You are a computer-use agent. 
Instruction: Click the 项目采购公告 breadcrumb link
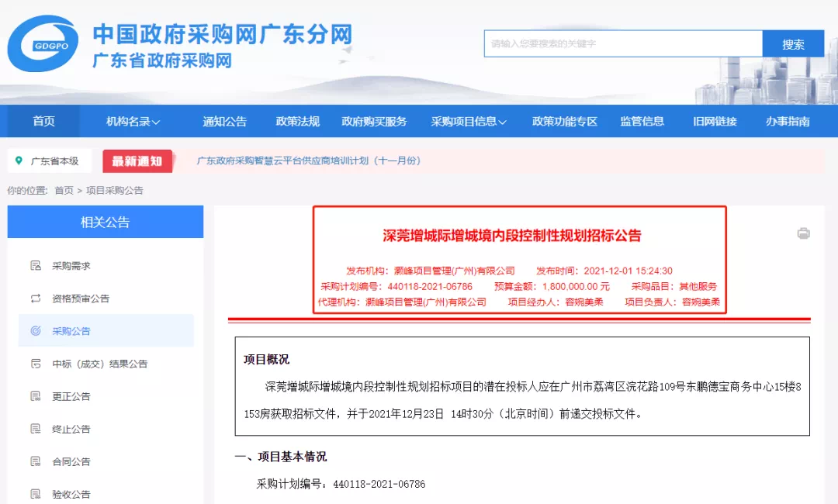tap(114, 191)
